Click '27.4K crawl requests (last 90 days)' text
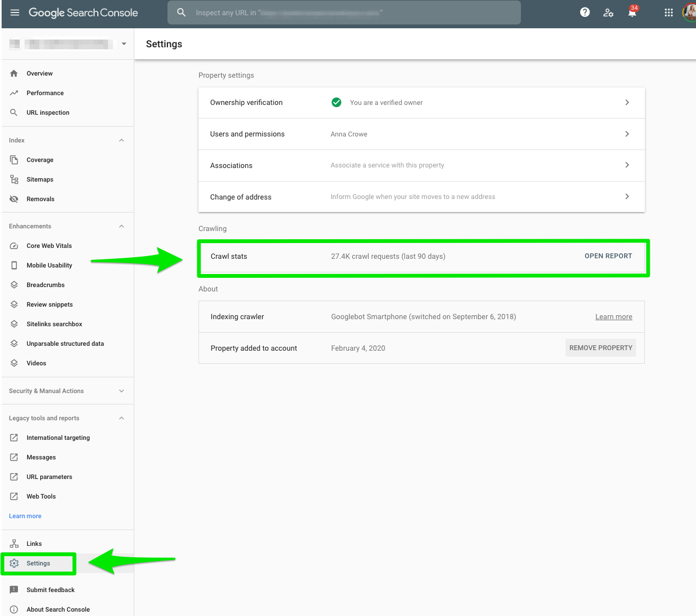The image size is (696, 616). click(388, 257)
